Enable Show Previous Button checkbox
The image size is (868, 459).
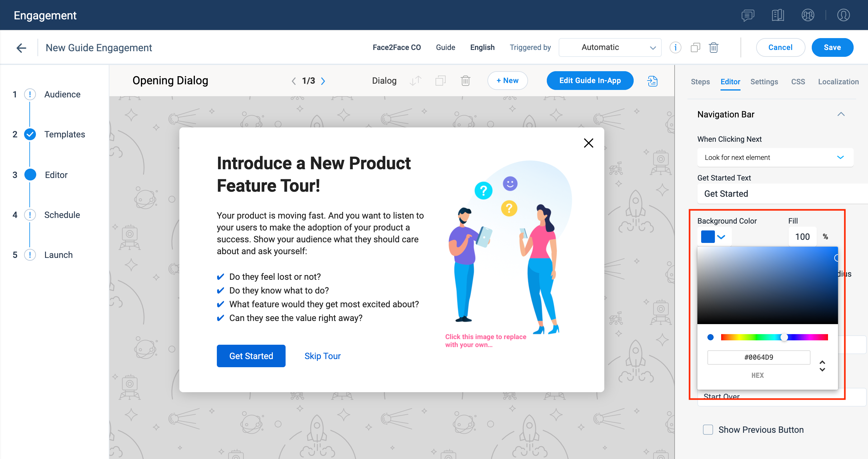tap(708, 430)
